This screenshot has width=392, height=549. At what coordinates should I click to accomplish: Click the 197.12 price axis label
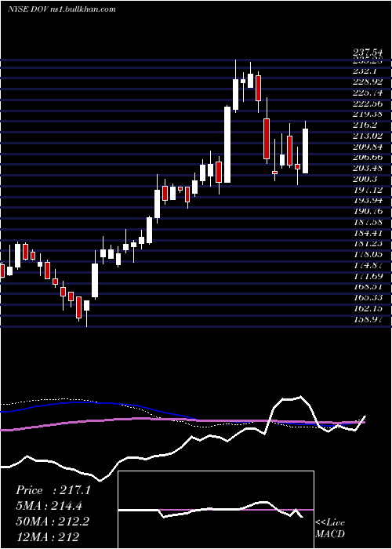point(367,190)
